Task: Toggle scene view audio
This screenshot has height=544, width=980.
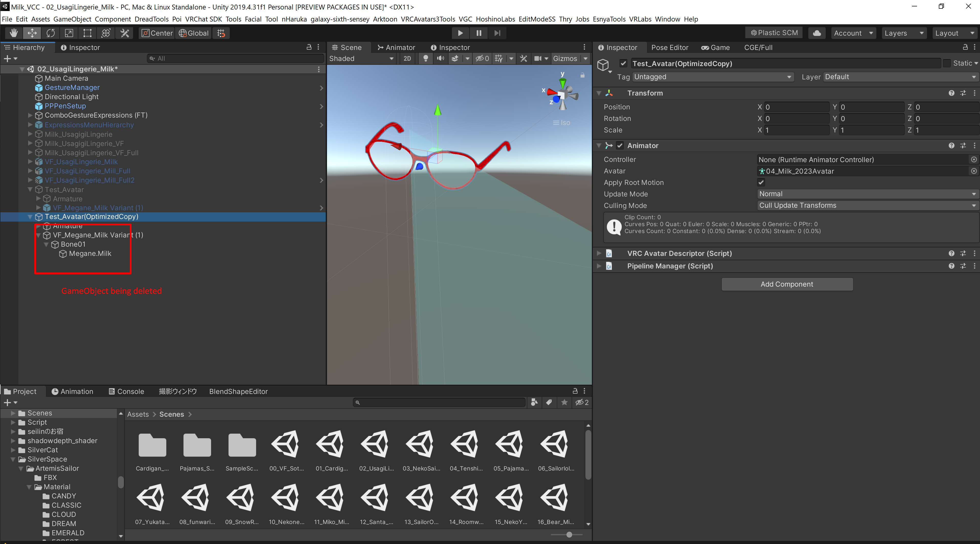Action: [441, 58]
